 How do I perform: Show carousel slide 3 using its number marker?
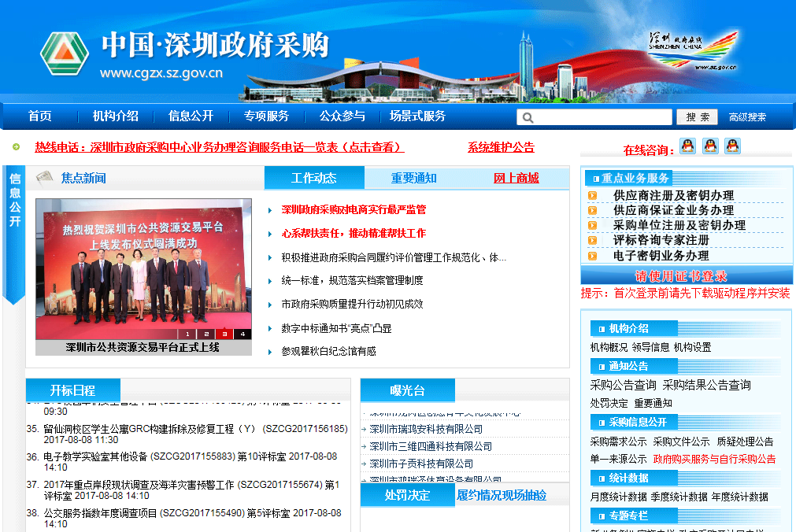click(224, 334)
